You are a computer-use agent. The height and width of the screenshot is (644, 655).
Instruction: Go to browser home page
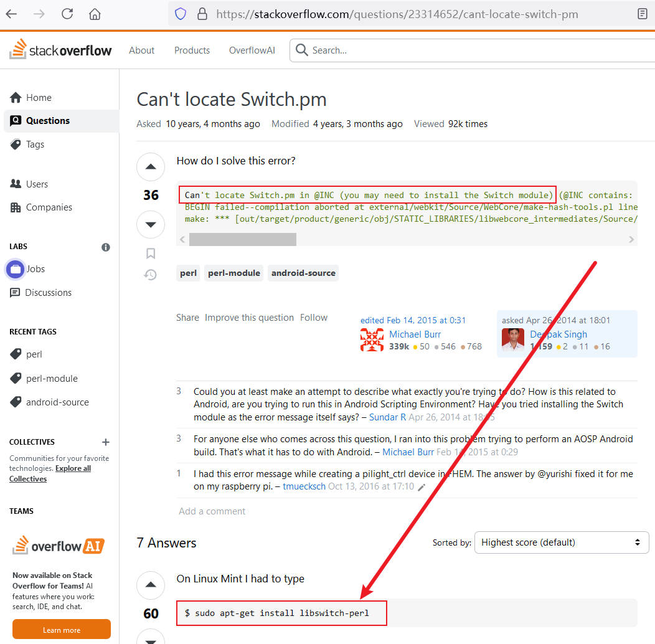pos(95,14)
